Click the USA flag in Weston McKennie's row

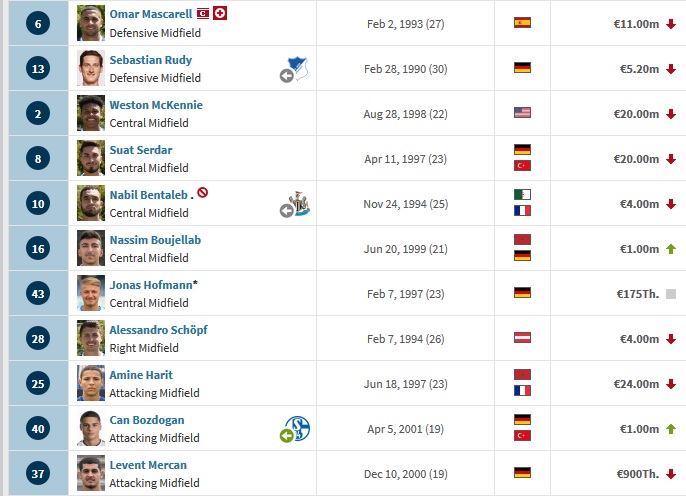pyautogui.click(x=522, y=113)
